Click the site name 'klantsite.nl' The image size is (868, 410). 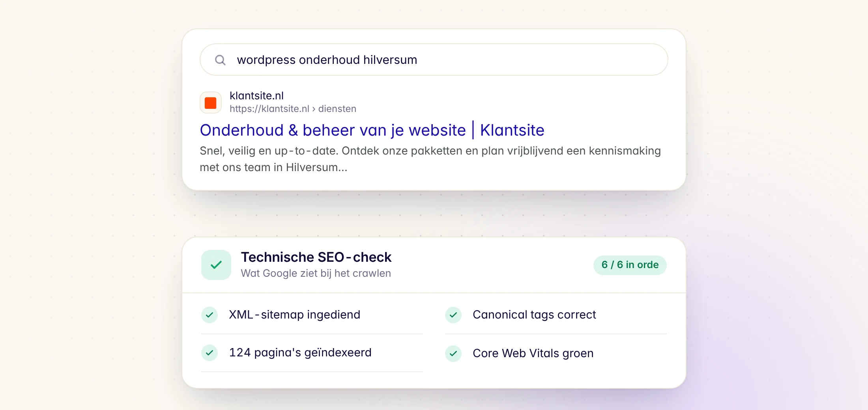pyautogui.click(x=256, y=96)
